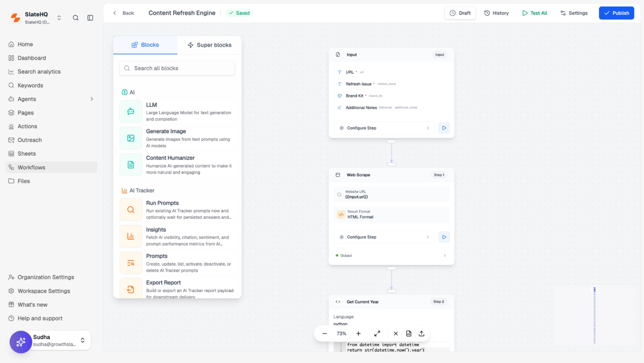
Task: Click the Run Prompts block icon
Action: pos(131,210)
